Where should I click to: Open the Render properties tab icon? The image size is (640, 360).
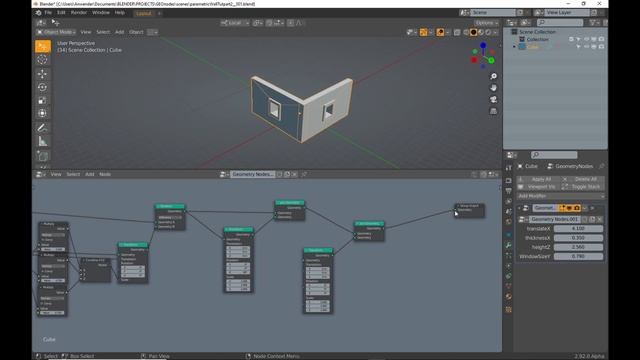(509, 180)
